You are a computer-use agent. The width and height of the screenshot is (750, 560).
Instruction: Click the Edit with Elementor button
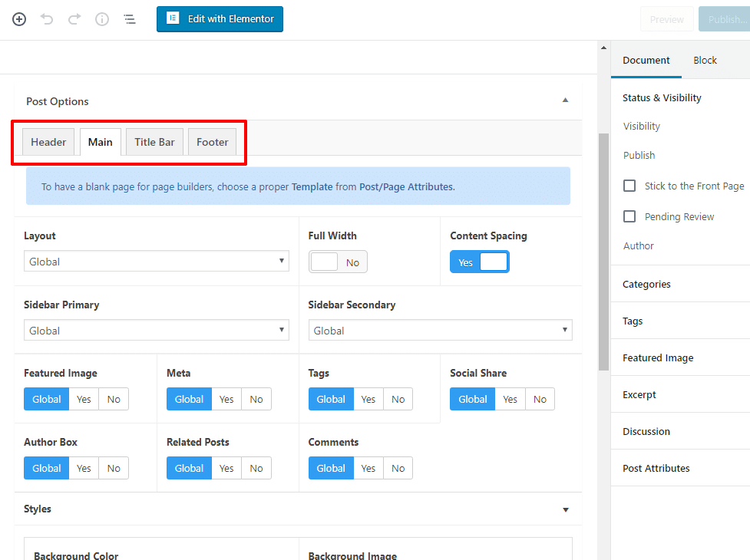click(x=220, y=19)
